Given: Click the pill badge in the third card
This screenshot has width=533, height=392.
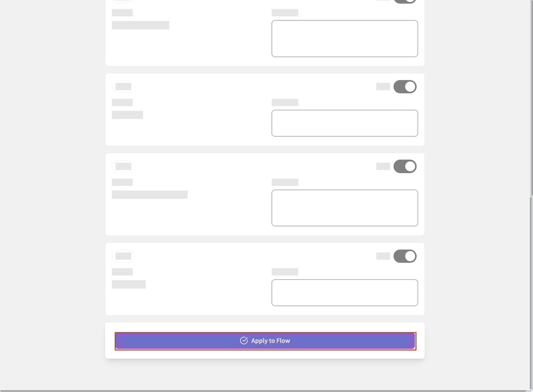Looking at the screenshot, I should tap(123, 166).
